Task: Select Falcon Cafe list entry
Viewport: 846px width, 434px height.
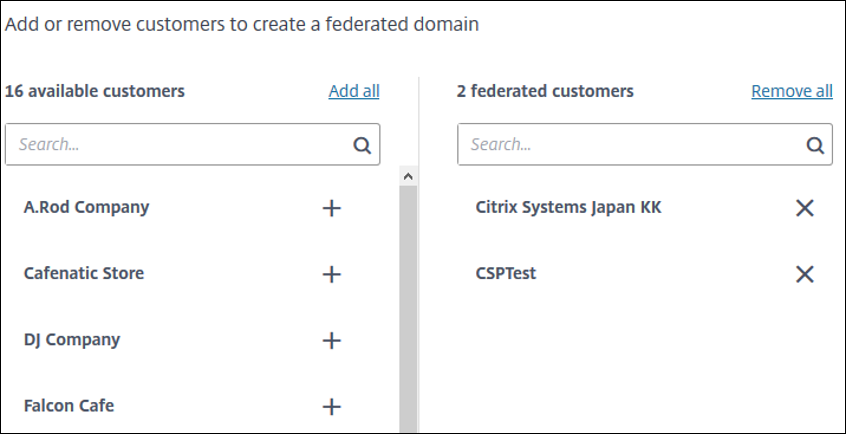Action: [69, 406]
